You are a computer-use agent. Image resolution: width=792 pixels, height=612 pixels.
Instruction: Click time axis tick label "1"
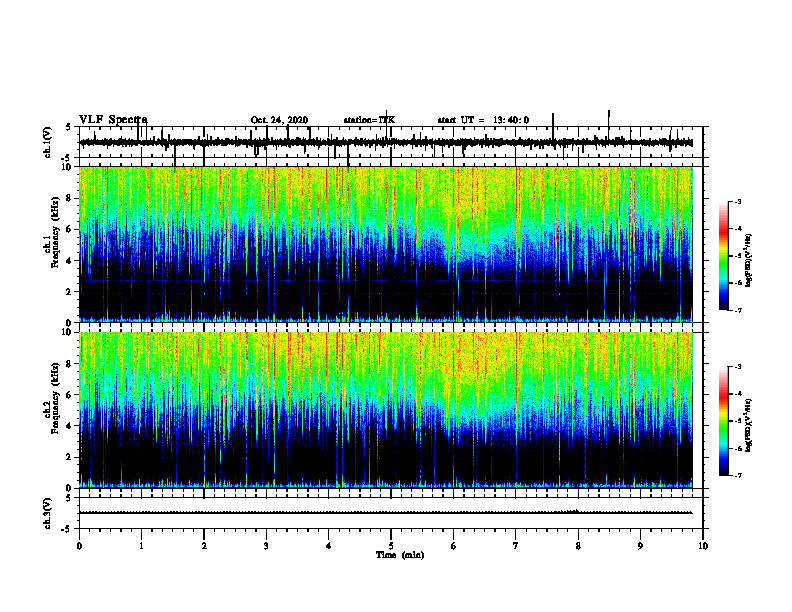pyautogui.click(x=141, y=546)
